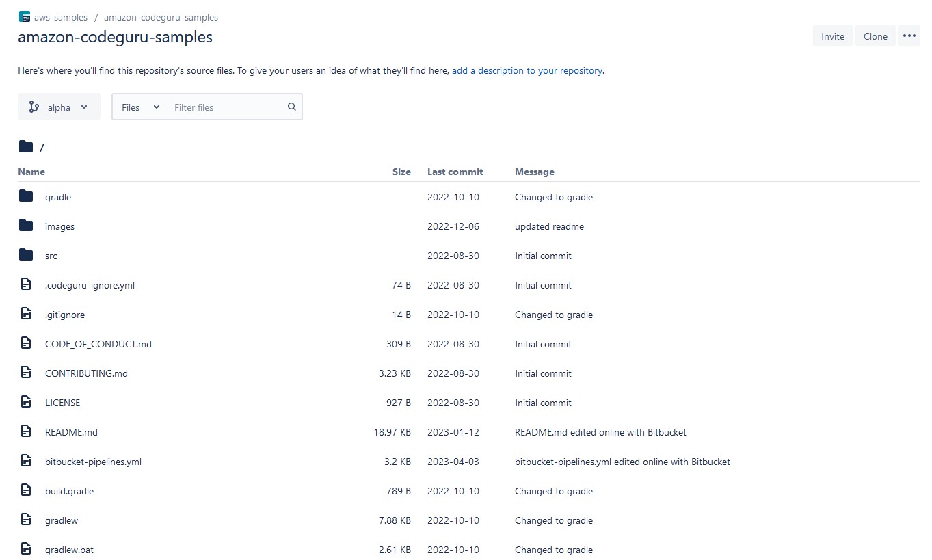Open the gradle folder
The width and height of the screenshot is (932, 560).
pyautogui.click(x=58, y=197)
